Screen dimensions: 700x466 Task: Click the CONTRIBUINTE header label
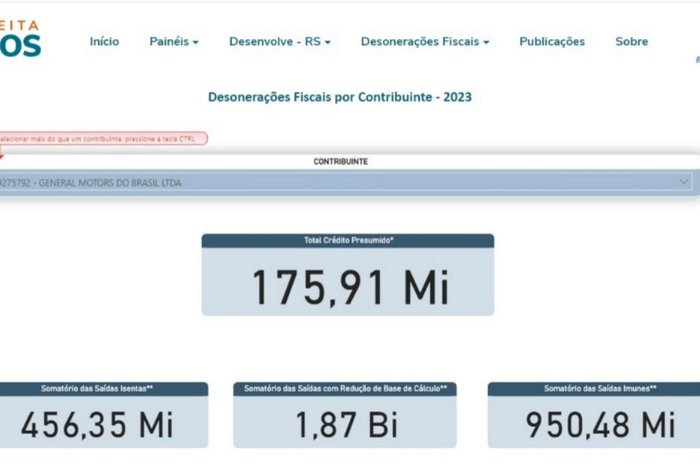click(x=341, y=162)
